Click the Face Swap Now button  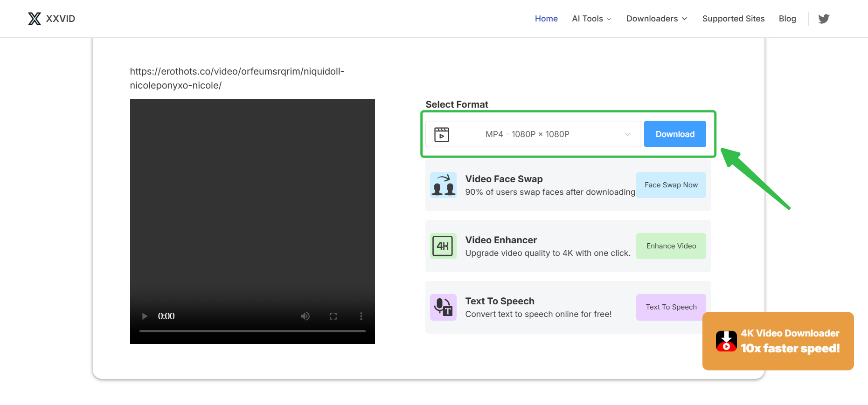[671, 185]
